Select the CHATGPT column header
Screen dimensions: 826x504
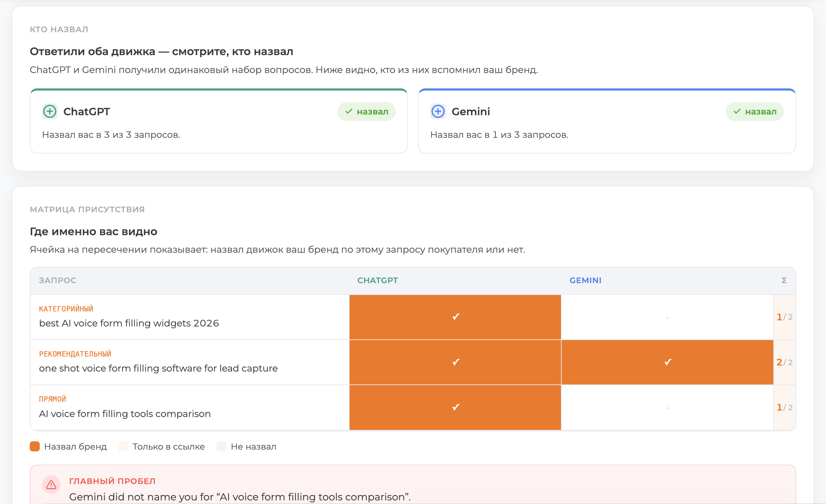coord(378,280)
